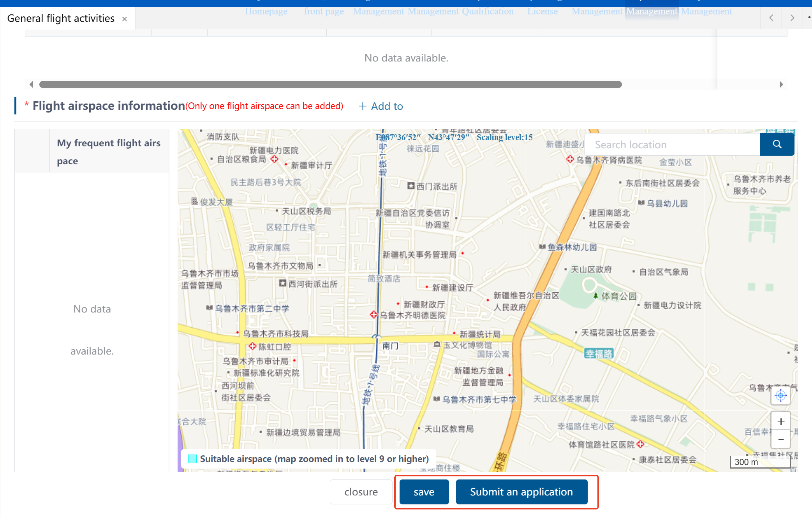Click 西门派出所 police station icon
The image size is (812, 518).
click(x=411, y=186)
